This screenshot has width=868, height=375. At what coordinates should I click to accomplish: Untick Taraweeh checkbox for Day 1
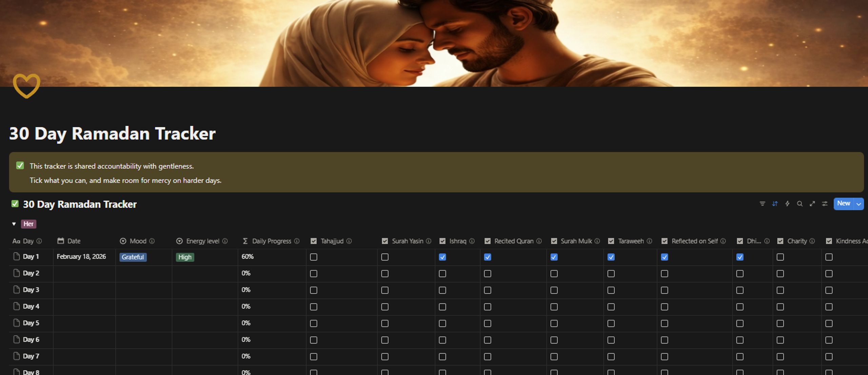coord(611,257)
